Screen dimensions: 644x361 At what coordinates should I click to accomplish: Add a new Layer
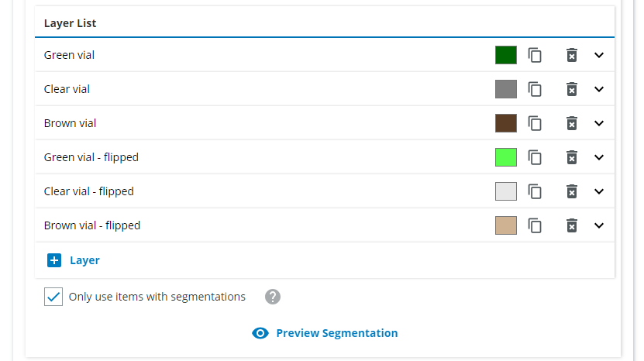tap(74, 260)
